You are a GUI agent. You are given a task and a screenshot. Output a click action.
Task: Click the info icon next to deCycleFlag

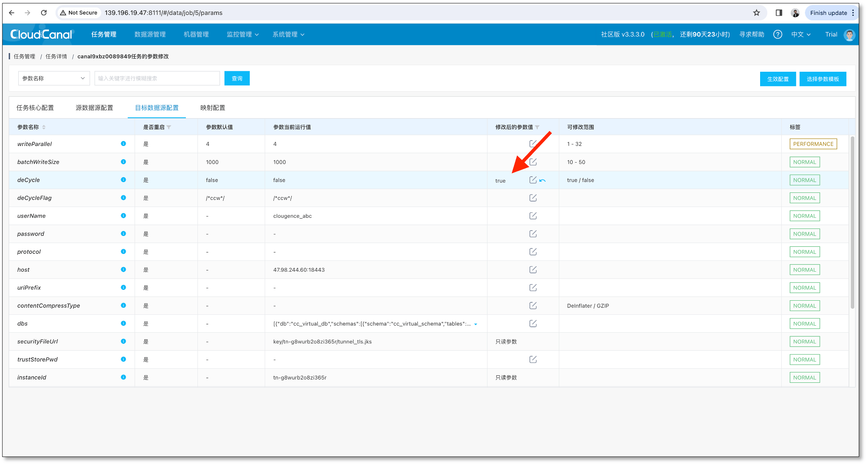[123, 198]
